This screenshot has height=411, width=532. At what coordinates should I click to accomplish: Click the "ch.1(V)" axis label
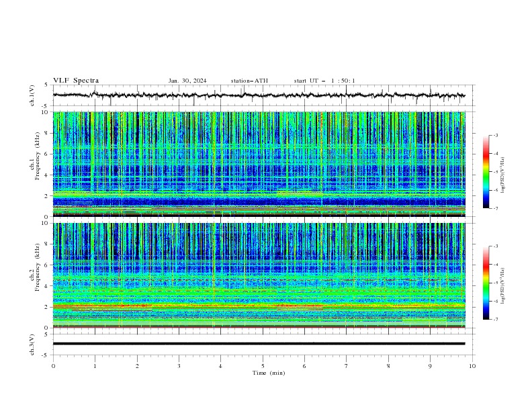(x=32, y=95)
